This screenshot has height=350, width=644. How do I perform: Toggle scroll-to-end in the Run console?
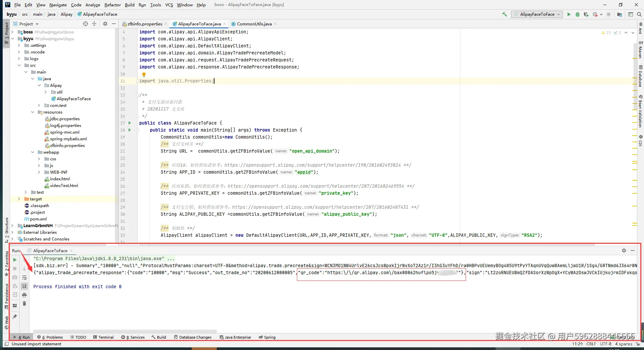(24, 286)
